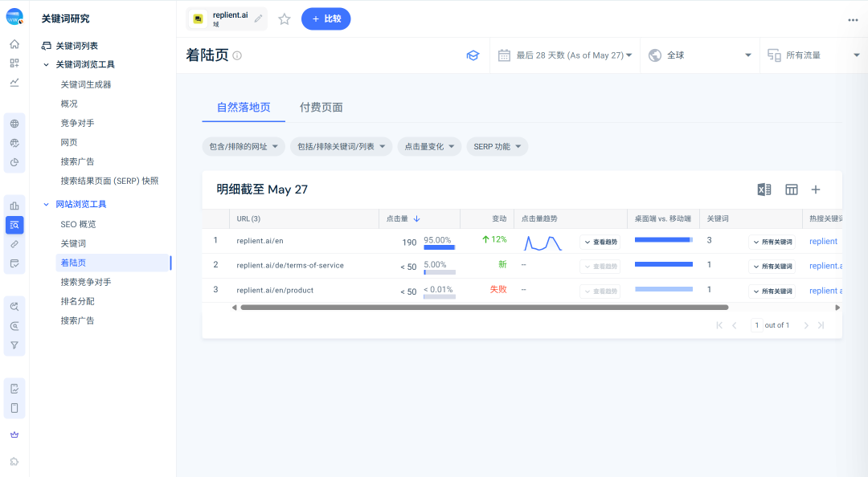The image size is (868, 477).
Task: Open the 点击量变化 filter dropdown
Action: 429,147
